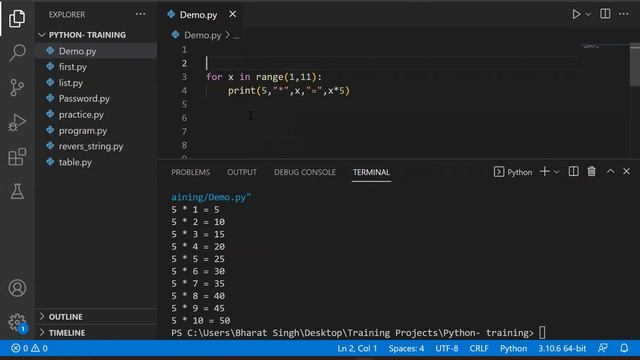Viewport: 640px width, 360px height.
Task: Open errors and warnings in status bar
Action: [x=29, y=348]
